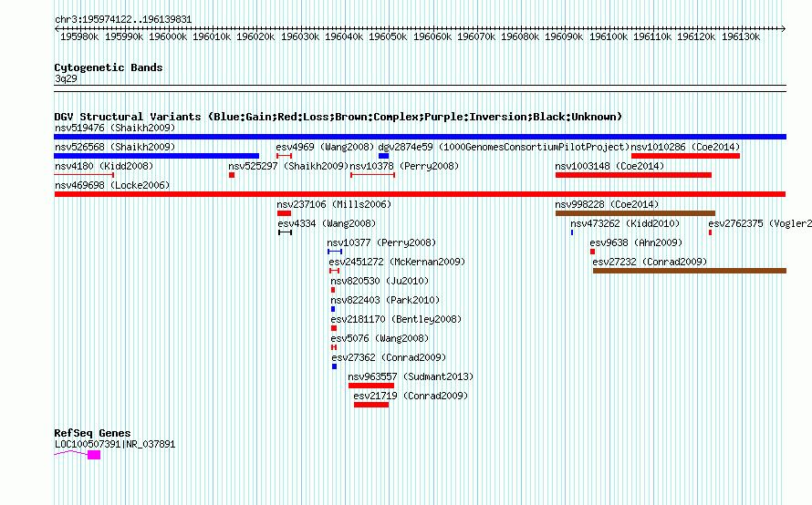
Task: Click the black esv4334 unknown marker
Action: (x=286, y=232)
